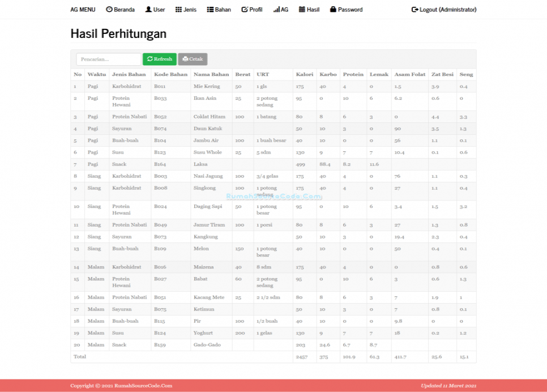The width and height of the screenshot is (547, 392).
Task: Open the AG MENU item
Action: pos(82,9)
